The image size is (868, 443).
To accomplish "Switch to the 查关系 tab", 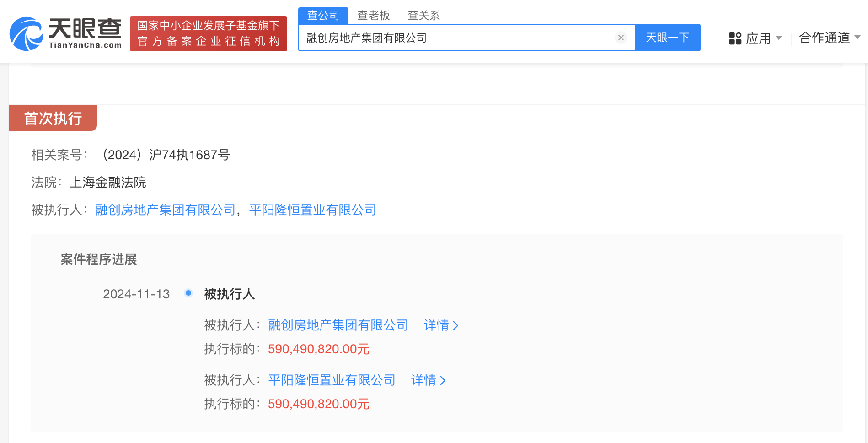I will pyautogui.click(x=423, y=16).
